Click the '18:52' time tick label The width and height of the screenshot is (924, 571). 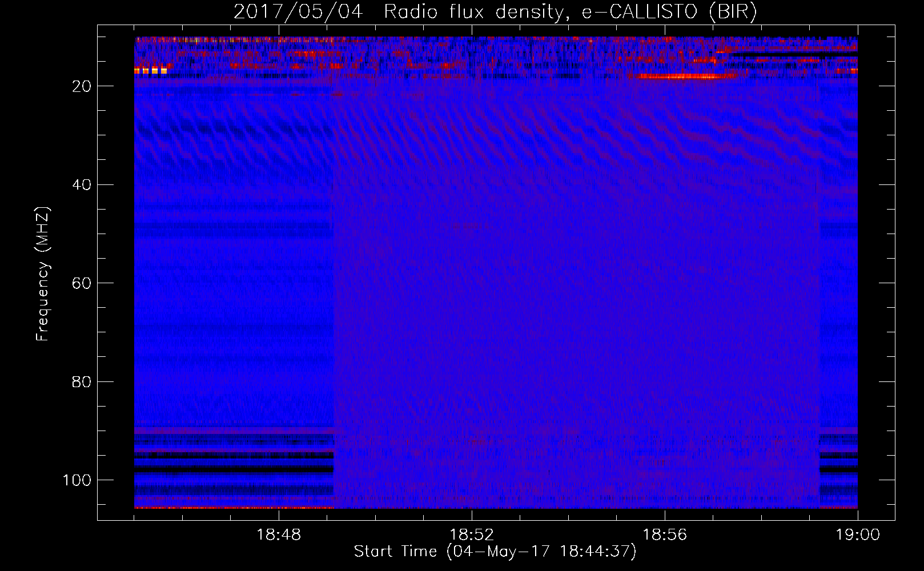tap(472, 535)
